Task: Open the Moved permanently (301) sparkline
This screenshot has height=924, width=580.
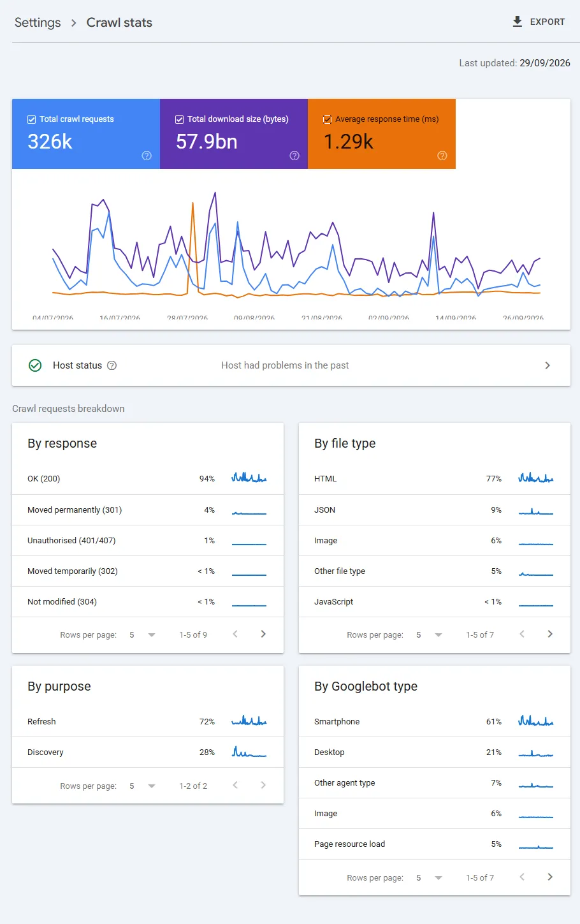Action: [x=249, y=512]
